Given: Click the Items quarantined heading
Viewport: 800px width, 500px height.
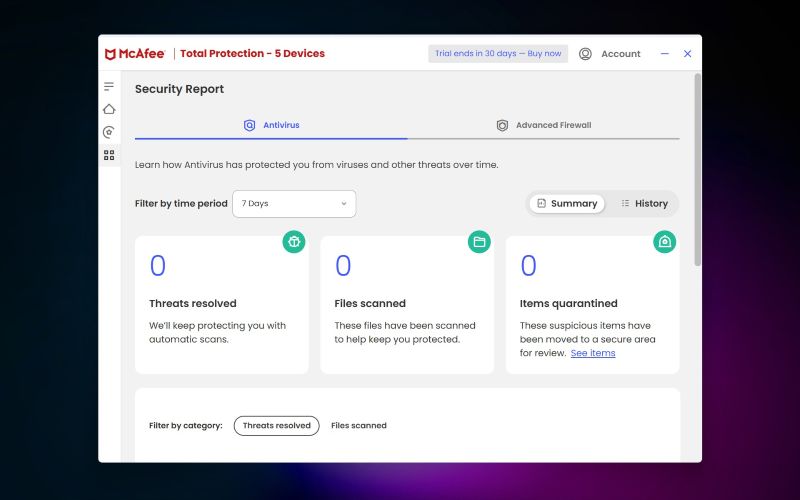Looking at the screenshot, I should coord(568,304).
